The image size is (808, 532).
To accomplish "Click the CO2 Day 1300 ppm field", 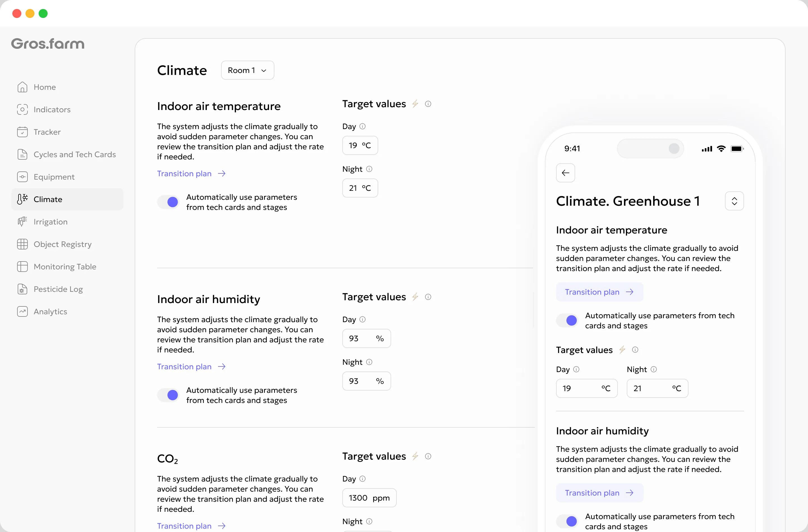I will [x=369, y=498].
